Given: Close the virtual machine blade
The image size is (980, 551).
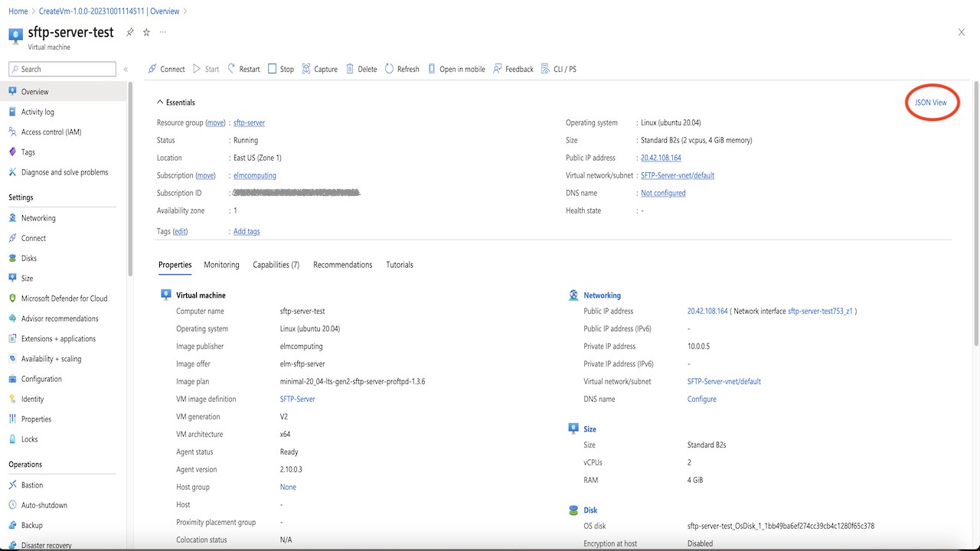Looking at the screenshot, I should coord(962,32).
